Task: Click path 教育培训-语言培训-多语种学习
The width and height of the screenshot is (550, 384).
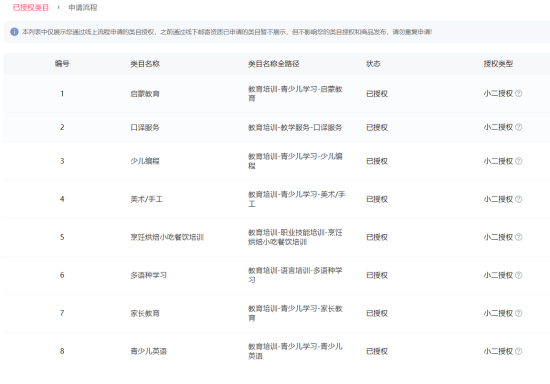Action: 295,275
